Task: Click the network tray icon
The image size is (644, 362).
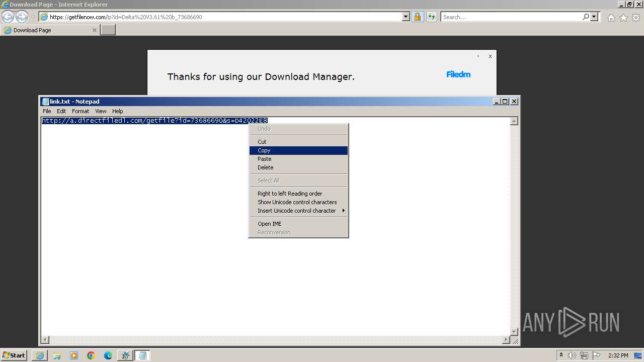Action: (584, 355)
